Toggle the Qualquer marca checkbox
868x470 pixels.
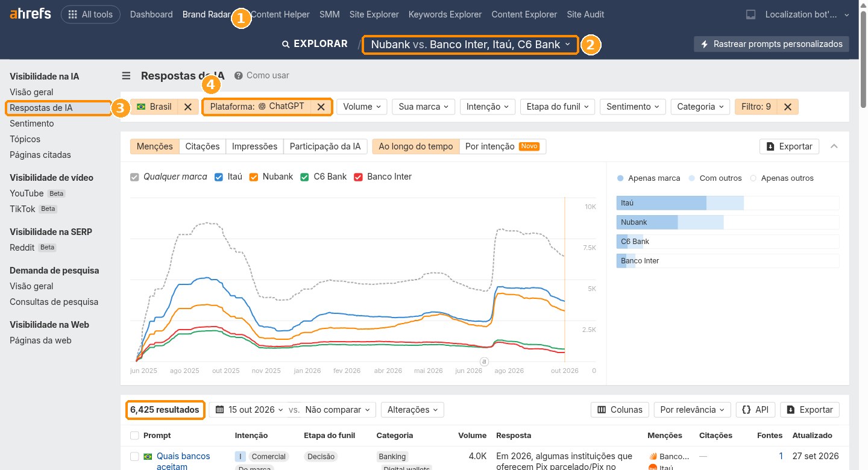[135, 177]
